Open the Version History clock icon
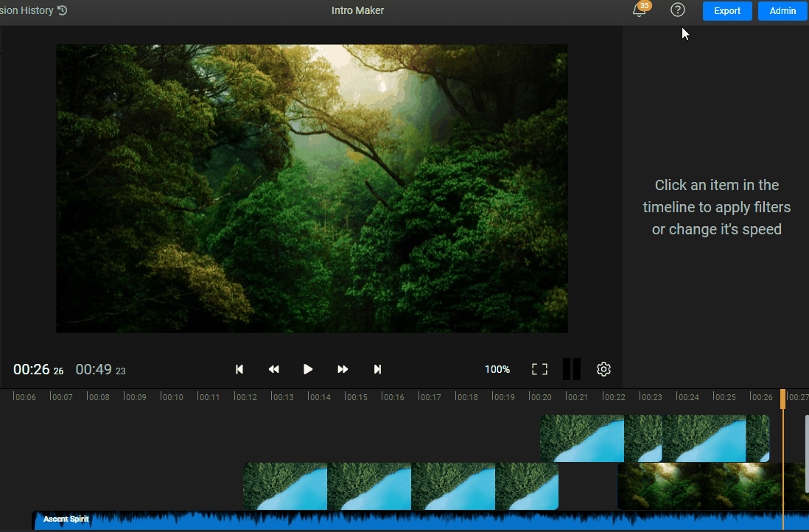 click(x=62, y=10)
